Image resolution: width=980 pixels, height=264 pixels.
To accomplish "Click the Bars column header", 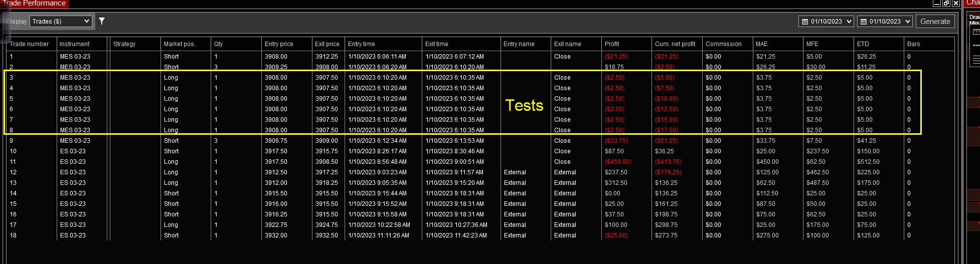I will click(914, 44).
